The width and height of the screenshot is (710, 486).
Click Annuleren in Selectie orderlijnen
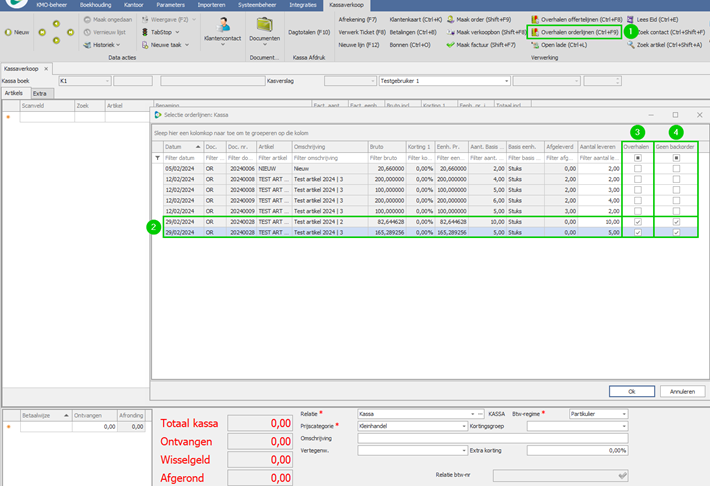point(682,391)
